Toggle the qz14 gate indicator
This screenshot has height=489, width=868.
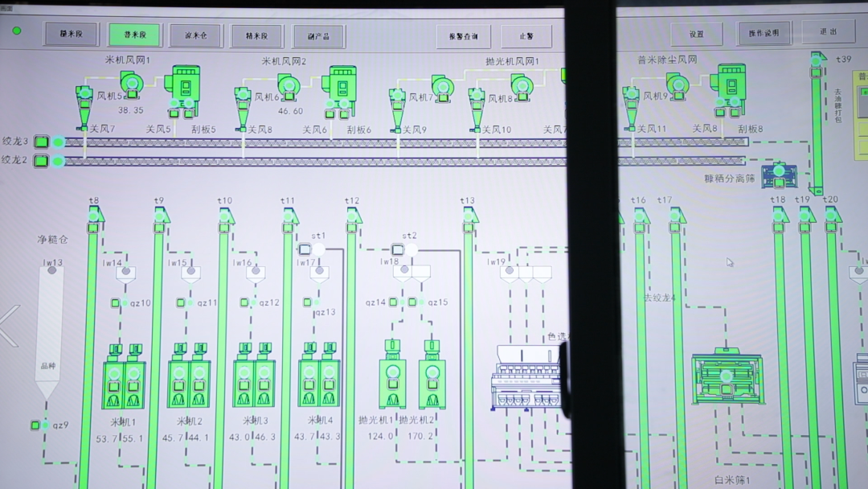(x=394, y=302)
